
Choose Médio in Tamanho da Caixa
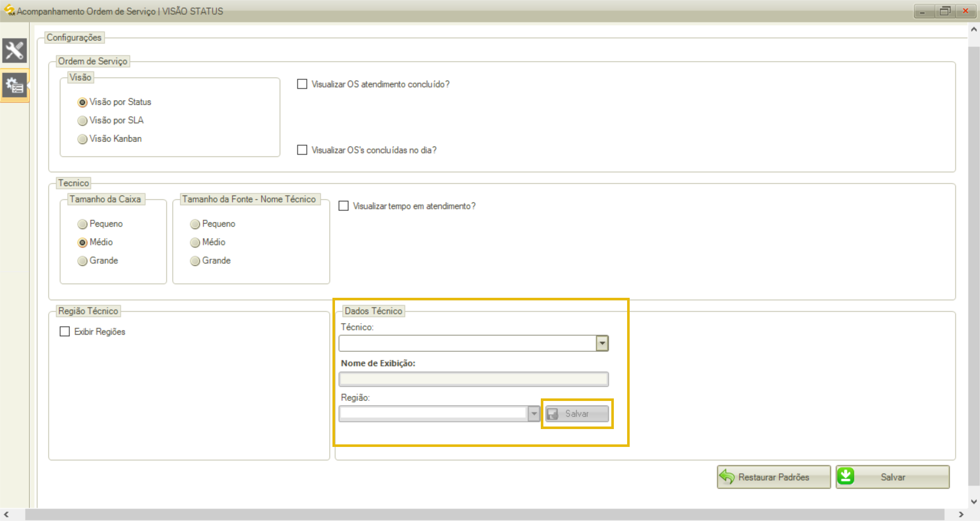82,243
